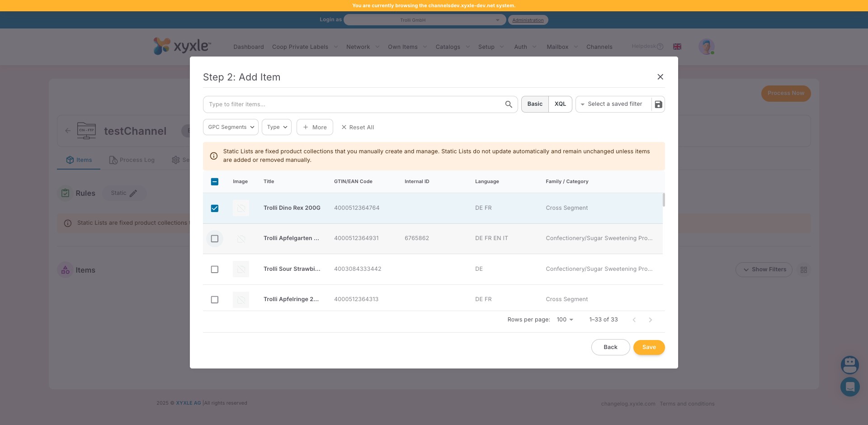868x425 pixels.
Task: Select the Basic filter mode
Action: 535,104
